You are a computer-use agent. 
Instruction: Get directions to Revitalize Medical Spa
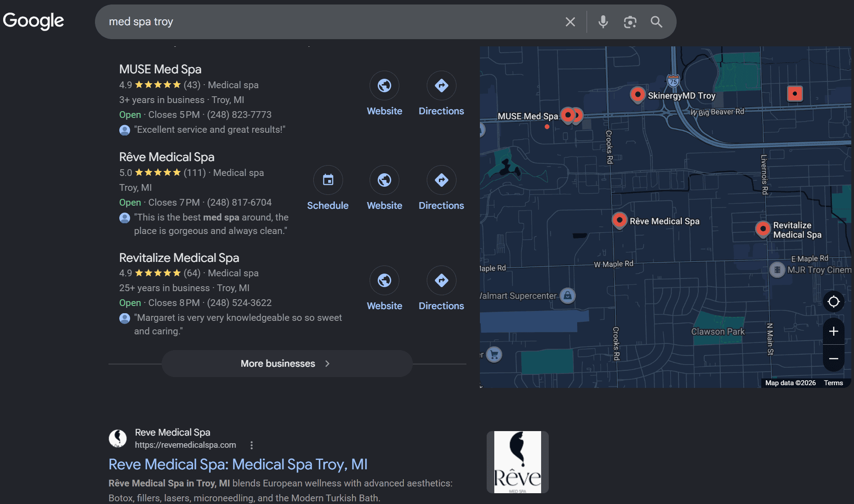click(441, 280)
